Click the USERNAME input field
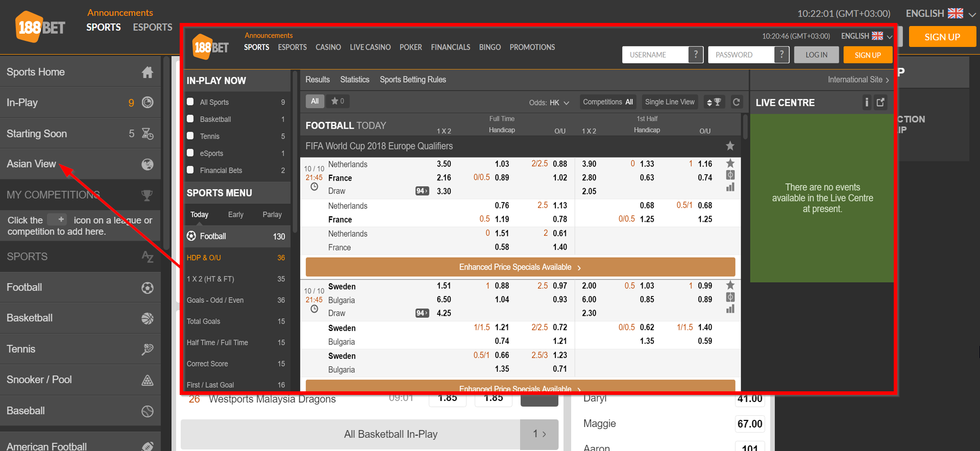Screen dimensions: 980x451 [655, 55]
